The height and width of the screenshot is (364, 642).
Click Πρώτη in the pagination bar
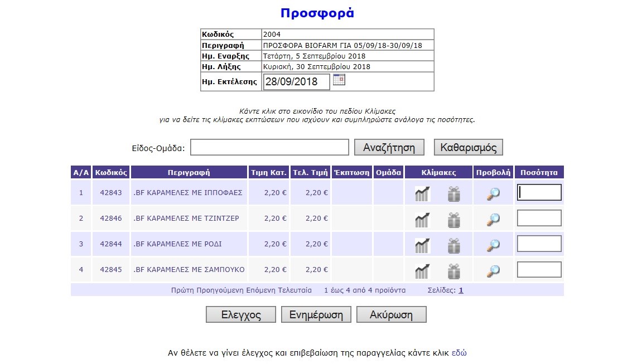click(182, 290)
